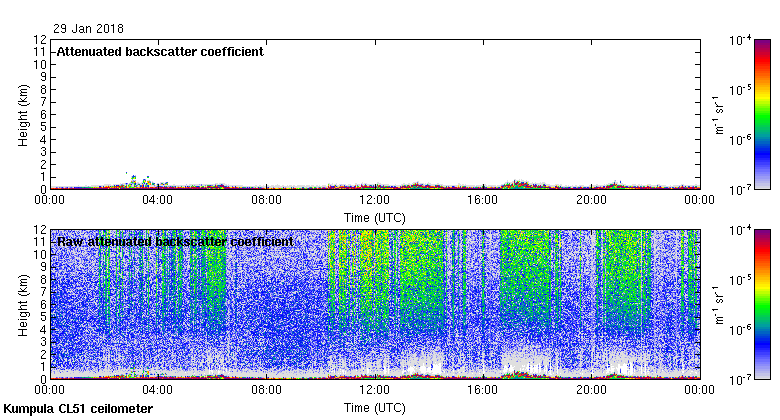Click the green noise band near 17:00 in lower plot
The height and width of the screenshot is (420, 780).
pyautogui.click(x=525, y=279)
